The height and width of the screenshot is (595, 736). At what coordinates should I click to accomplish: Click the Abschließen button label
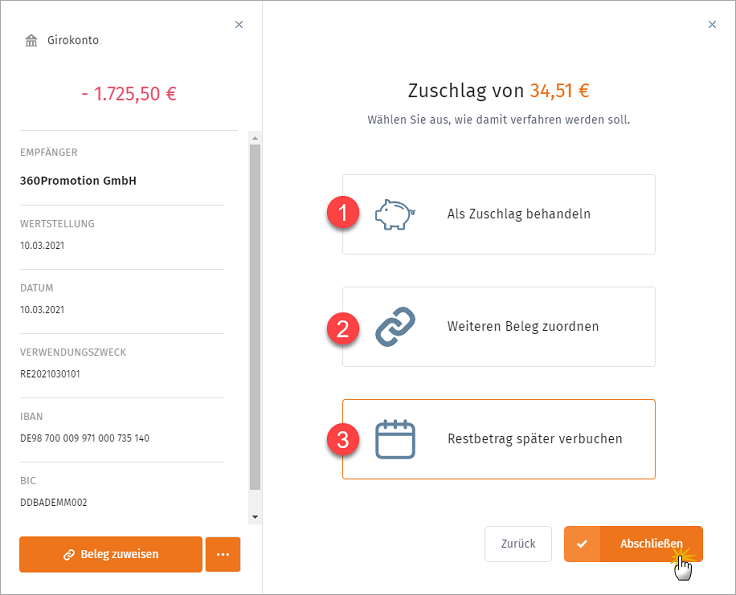[x=651, y=544]
